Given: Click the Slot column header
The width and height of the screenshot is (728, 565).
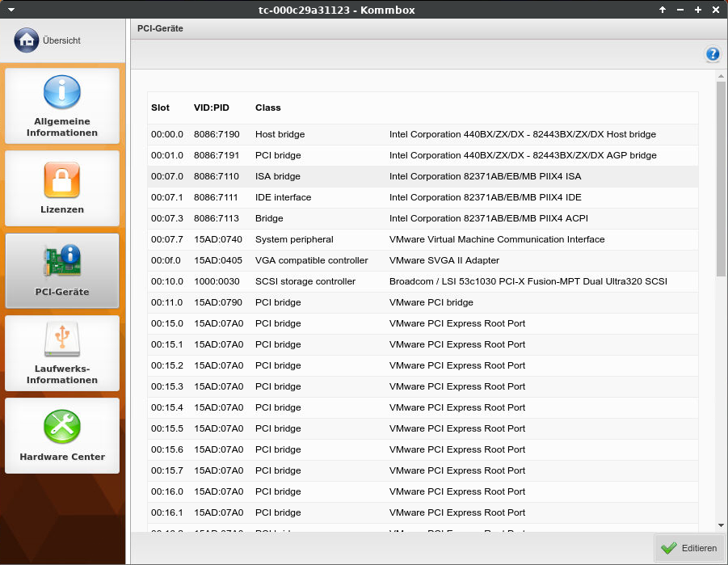Looking at the screenshot, I should (160, 108).
